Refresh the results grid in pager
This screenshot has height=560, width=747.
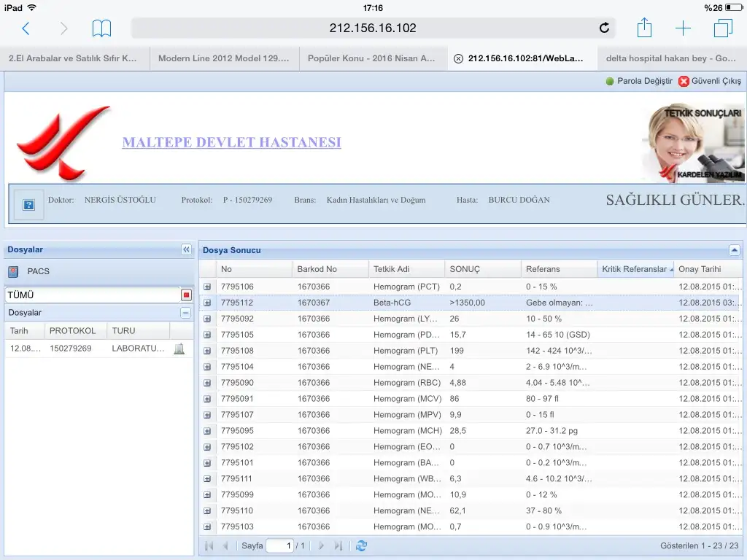pos(361,545)
